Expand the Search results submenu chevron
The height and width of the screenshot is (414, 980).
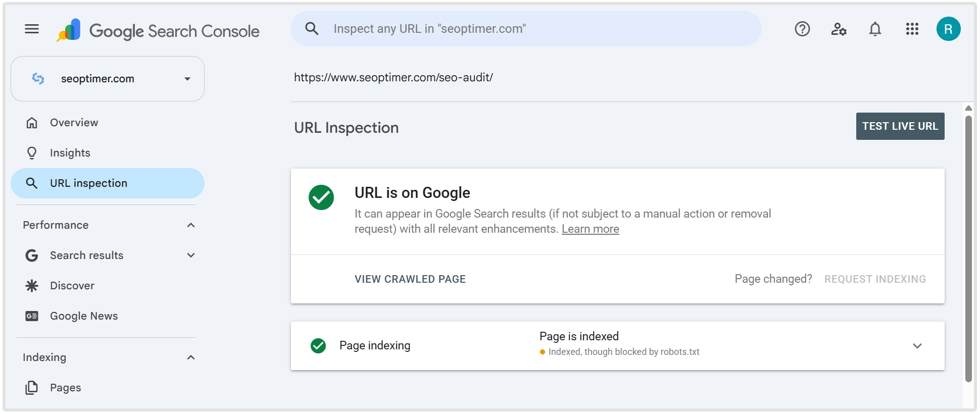coord(191,255)
